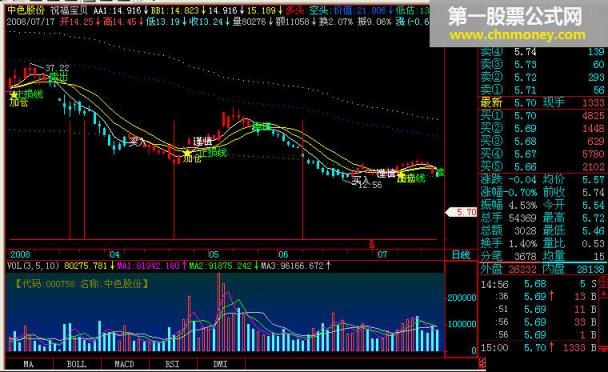Image resolution: width=608 pixels, height=372 pixels.
Task: Click the 前收 5.74 value
Action: [x=593, y=192]
